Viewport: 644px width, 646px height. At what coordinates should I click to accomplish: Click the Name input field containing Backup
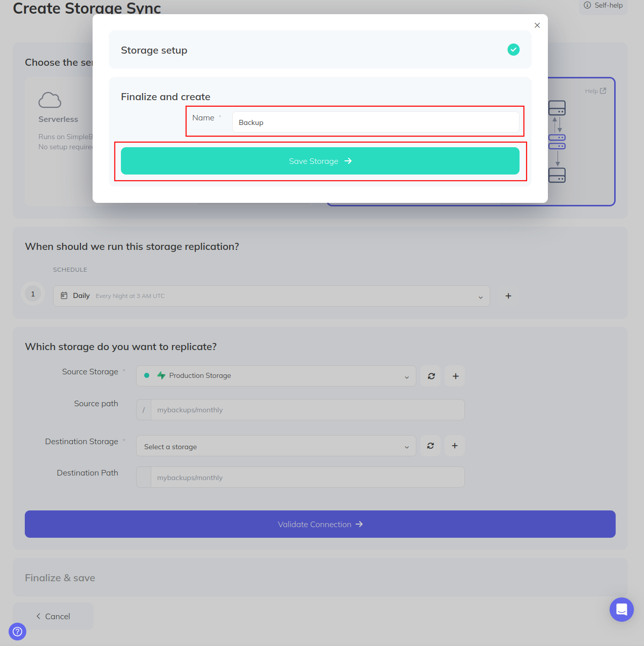(x=375, y=122)
